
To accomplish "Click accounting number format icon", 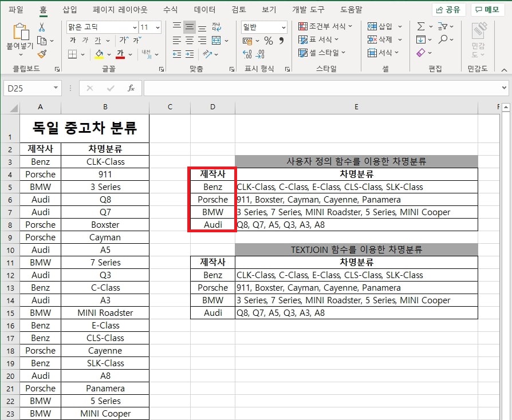I will click(247, 41).
